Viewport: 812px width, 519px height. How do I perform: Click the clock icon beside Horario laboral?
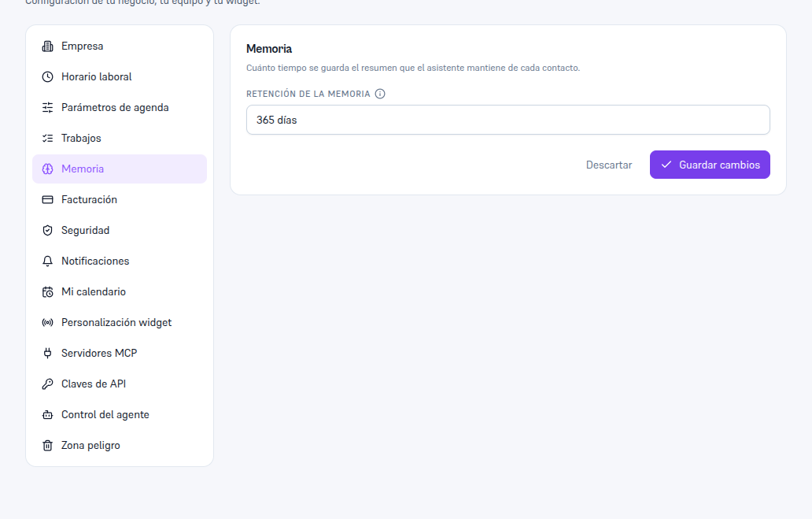pos(48,76)
